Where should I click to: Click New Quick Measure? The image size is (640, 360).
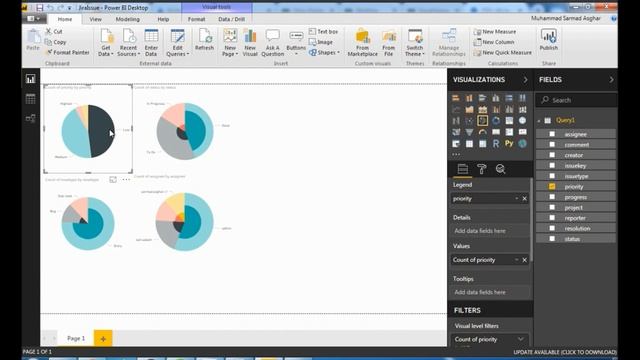point(502,53)
